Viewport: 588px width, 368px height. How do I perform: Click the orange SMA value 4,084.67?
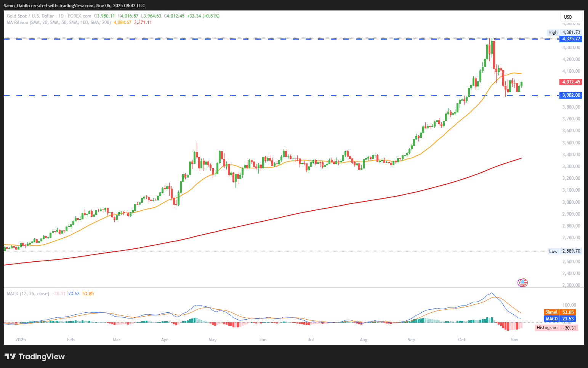tap(122, 22)
